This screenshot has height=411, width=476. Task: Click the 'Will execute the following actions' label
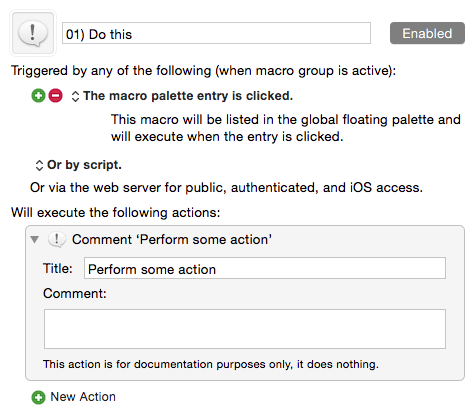[116, 212]
